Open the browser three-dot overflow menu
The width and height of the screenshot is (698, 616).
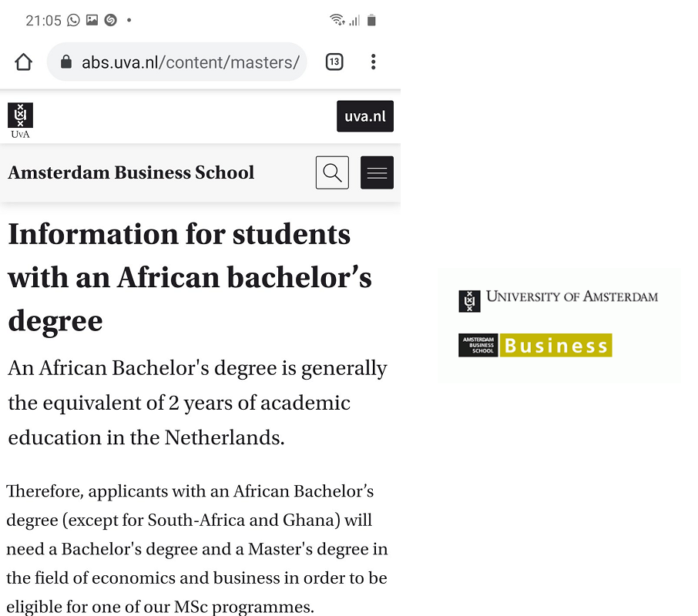pos(373,62)
